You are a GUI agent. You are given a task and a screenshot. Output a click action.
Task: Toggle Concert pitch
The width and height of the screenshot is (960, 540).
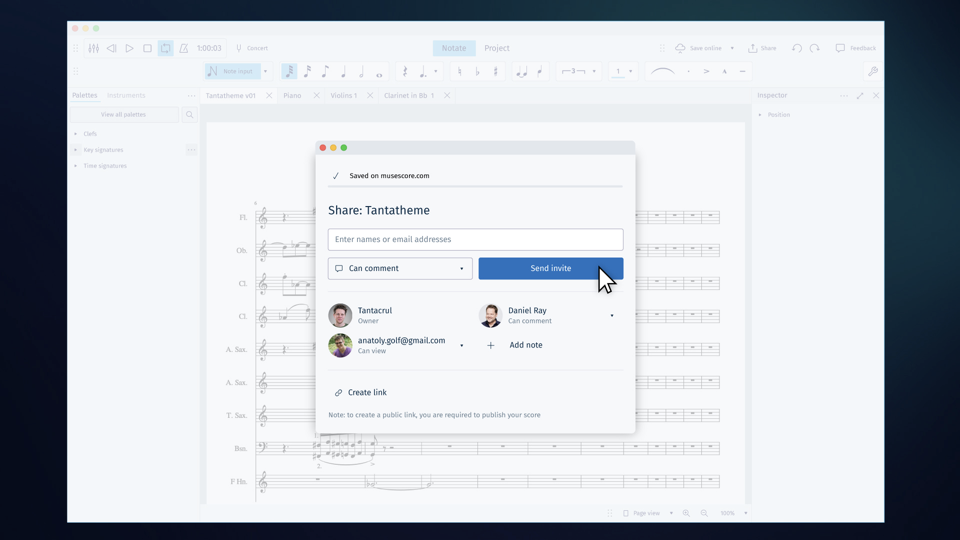[252, 48]
